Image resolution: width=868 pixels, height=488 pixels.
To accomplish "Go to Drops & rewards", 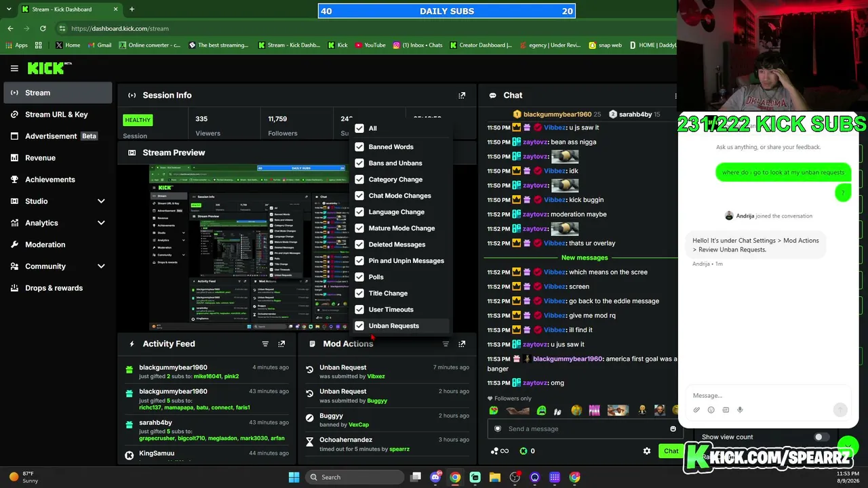I will 58,288.
